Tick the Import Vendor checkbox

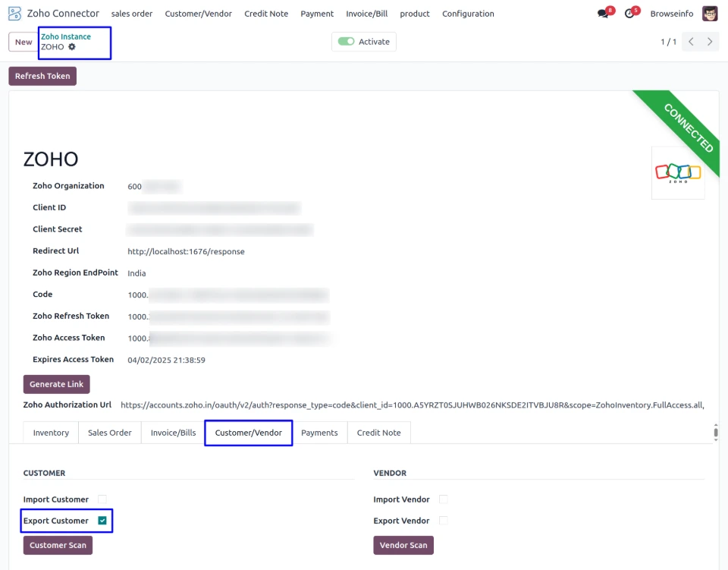click(x=444, y=499)
